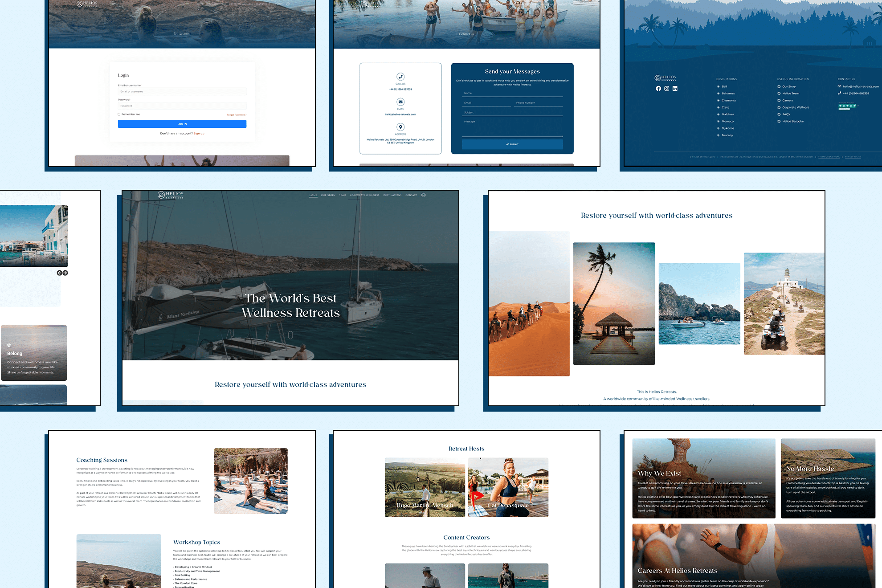The image size is (882, 588).
Task: Open Team in the top navigation
Action: pos(343,195)
